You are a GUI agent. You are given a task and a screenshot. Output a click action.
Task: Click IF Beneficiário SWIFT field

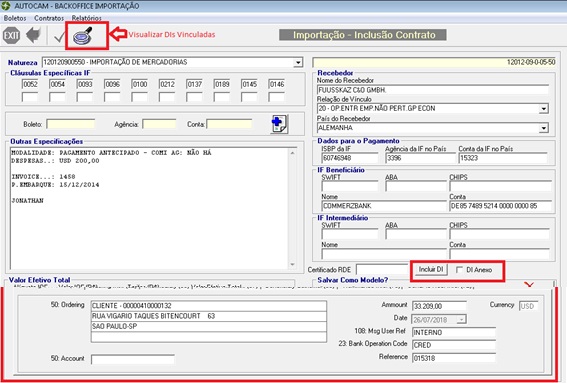click(x=350, y=186)
